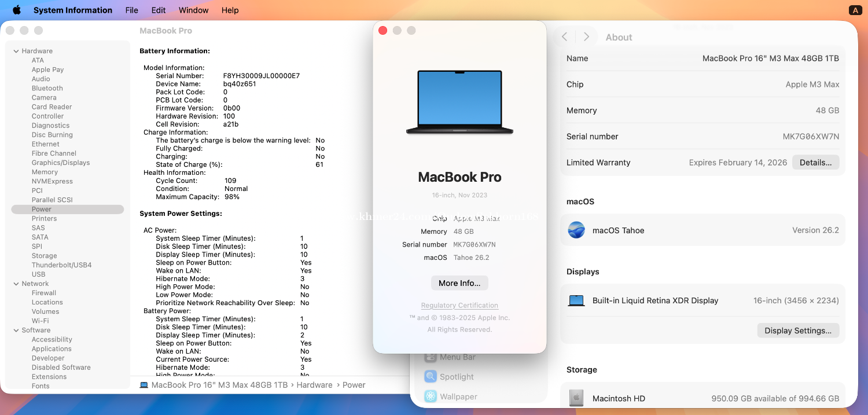Viewport: 868px width, 415px height.
Task: Collapse the Hardware tree section
Action: point(16,51)
